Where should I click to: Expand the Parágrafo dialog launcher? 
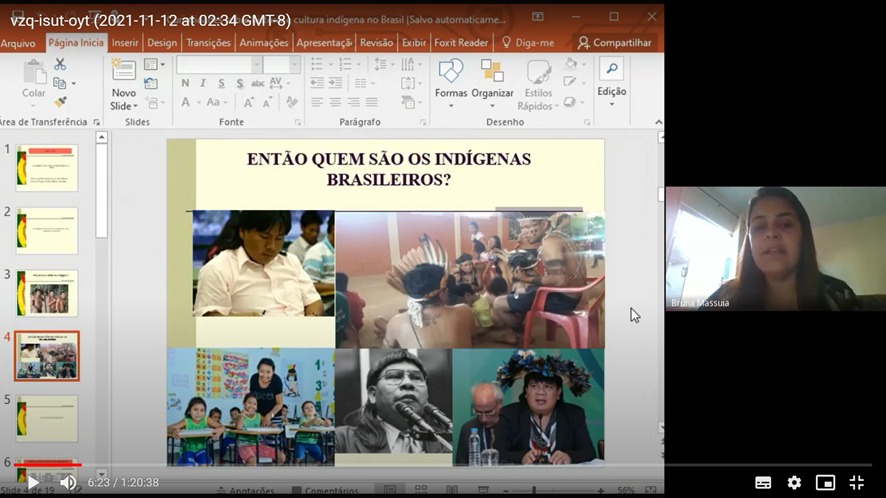pos(423,122)
